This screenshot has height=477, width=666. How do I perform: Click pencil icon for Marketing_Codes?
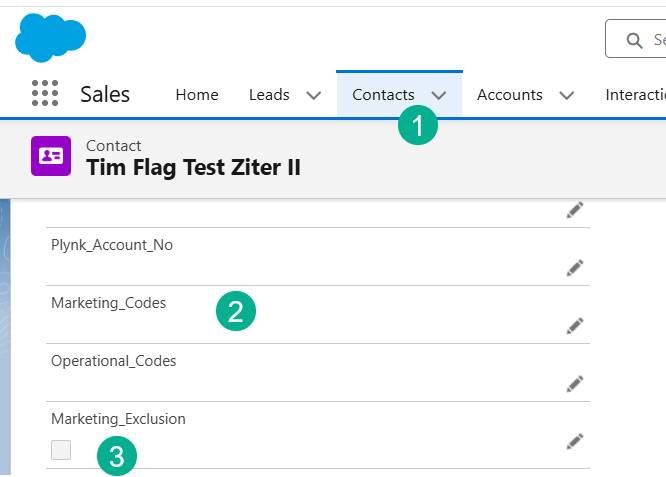(574, 325)
